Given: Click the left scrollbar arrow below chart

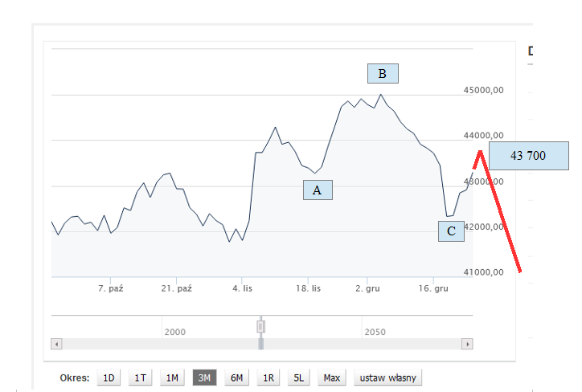Looking at the screenshot, I should (x=56, y=344).
